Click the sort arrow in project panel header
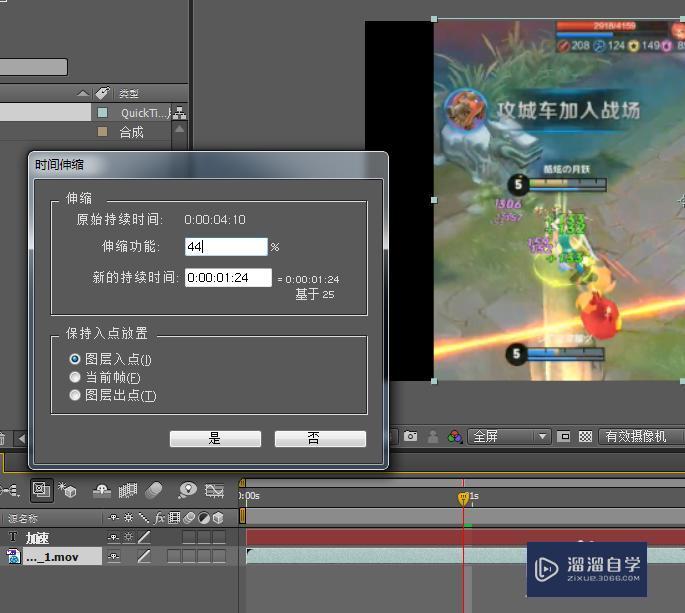The width and height of the screenshot is (685, 613). (83, 93)
